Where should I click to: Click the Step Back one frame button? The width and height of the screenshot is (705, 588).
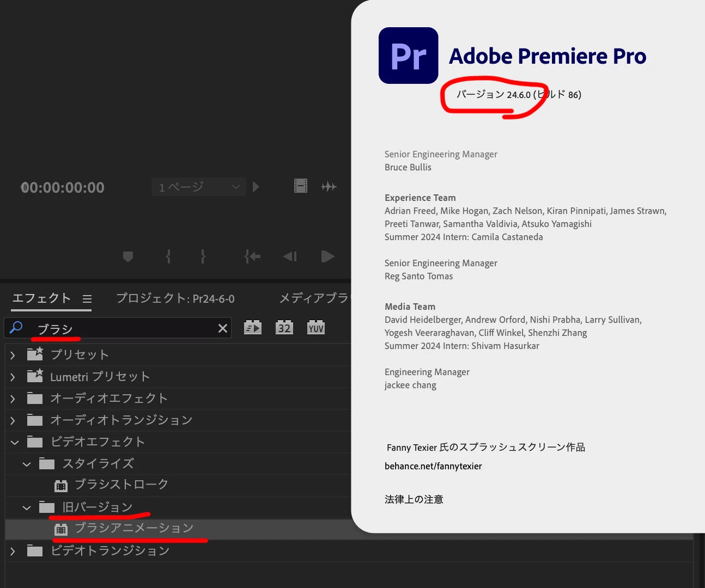pyautogui.click(x=290, y=256)
